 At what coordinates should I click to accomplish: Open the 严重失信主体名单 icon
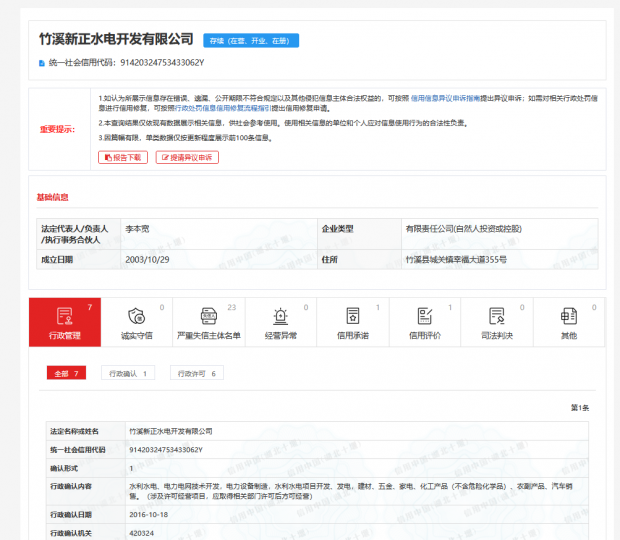(209, 316)
